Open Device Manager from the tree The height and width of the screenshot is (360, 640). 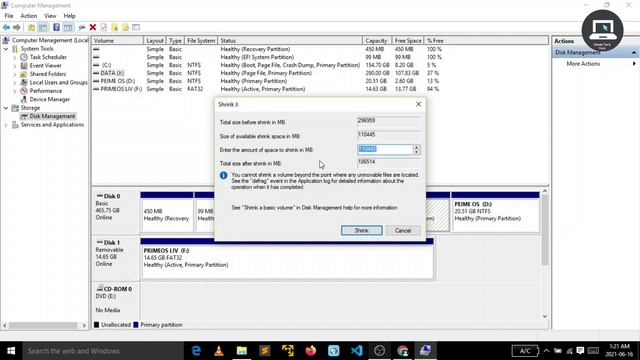(49, 100)
